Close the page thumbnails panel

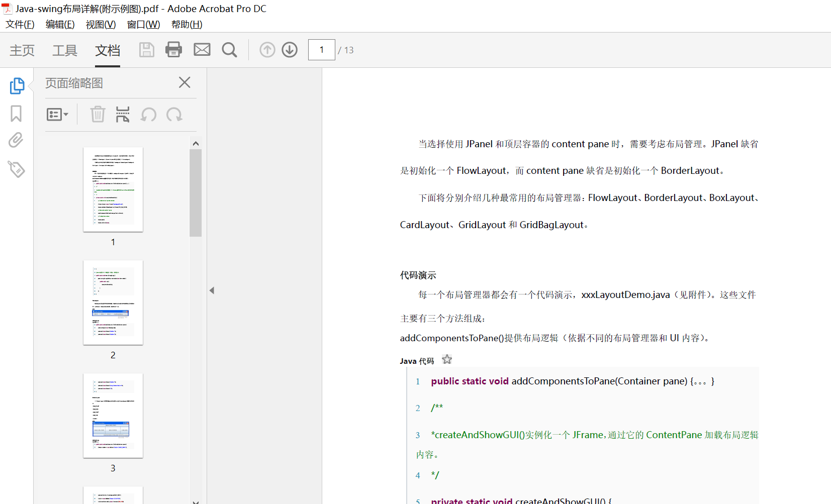184,82
